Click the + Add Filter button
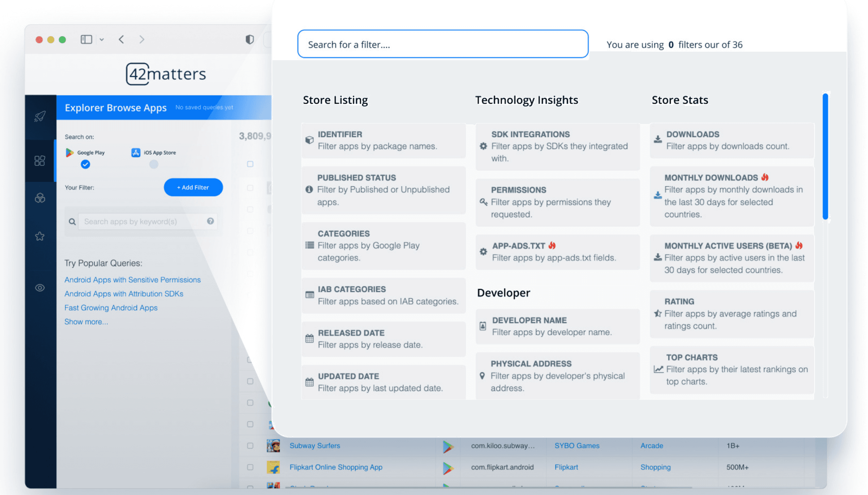 [193, 187]
